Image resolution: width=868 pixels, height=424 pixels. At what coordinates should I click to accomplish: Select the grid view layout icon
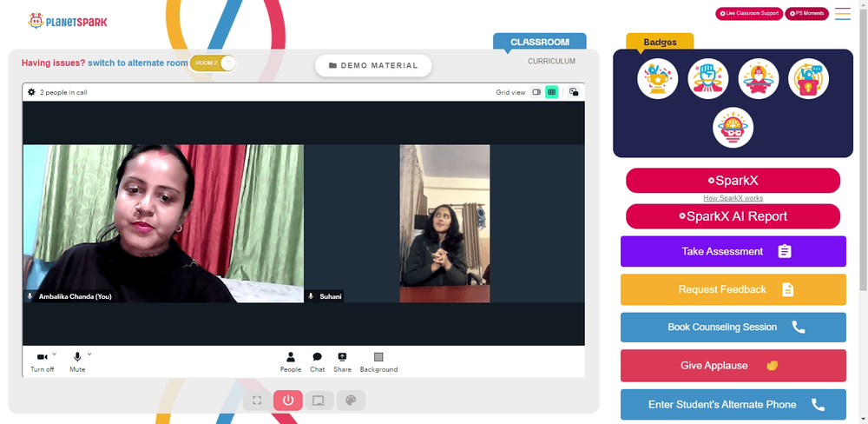551,92
